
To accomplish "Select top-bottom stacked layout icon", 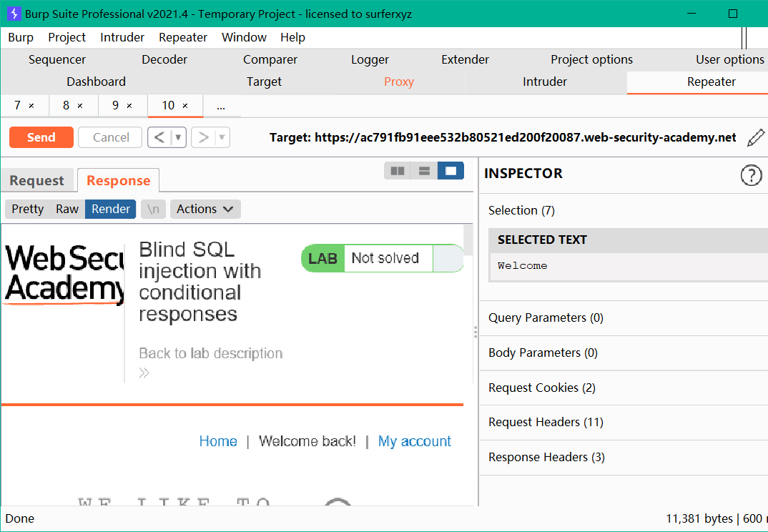I will click(x=424, y=170).
